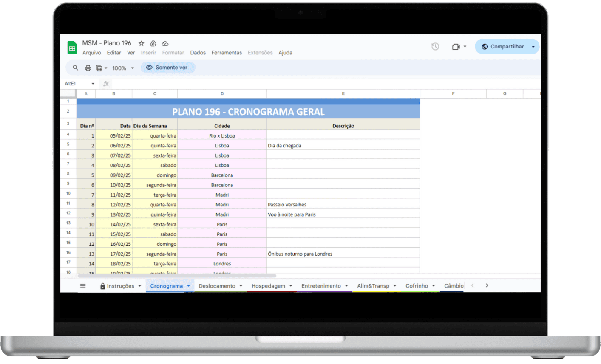The width and height of the screenshot is (601, 364).
Task: Click the move to folder icon
Action: 153,43
